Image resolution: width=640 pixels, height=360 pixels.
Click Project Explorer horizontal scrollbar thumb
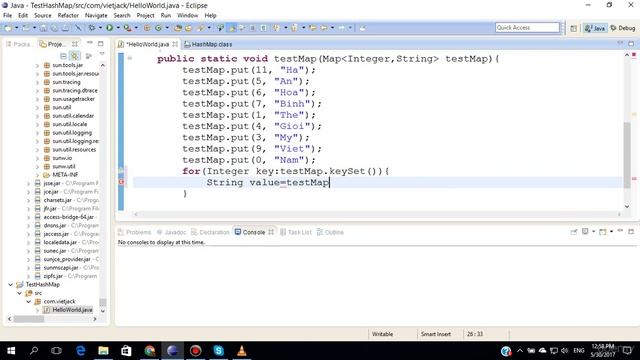[x=29, y=319]
